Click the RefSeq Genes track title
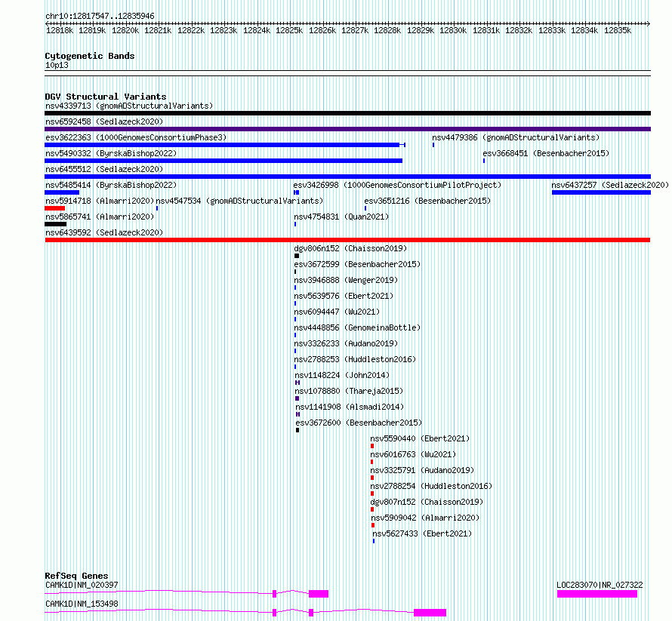 77,576
